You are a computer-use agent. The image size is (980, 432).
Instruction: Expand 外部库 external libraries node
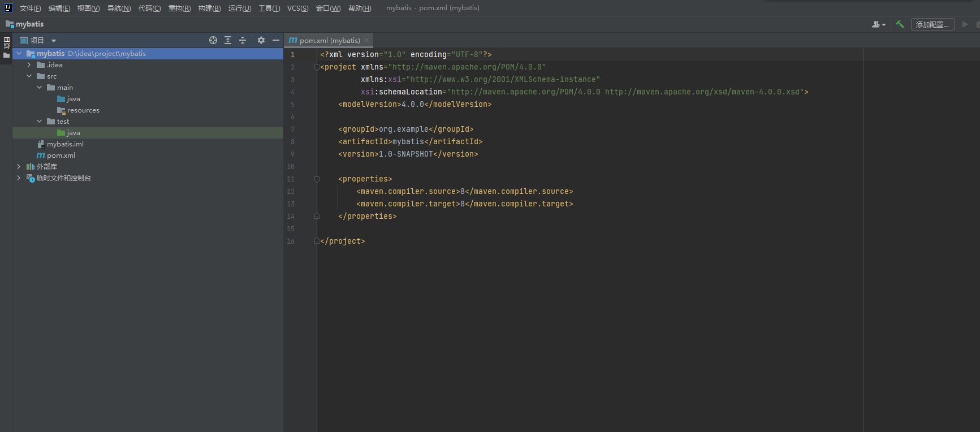tap(19, 167)
